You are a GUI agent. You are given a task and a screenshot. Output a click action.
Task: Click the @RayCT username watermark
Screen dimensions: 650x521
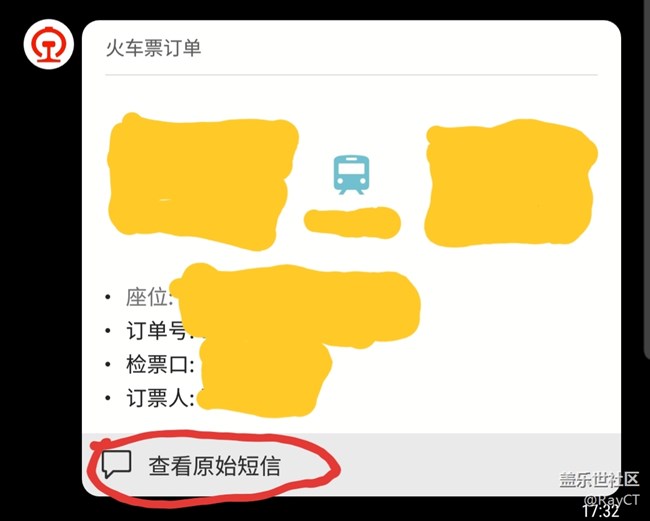tap(611, 499)
